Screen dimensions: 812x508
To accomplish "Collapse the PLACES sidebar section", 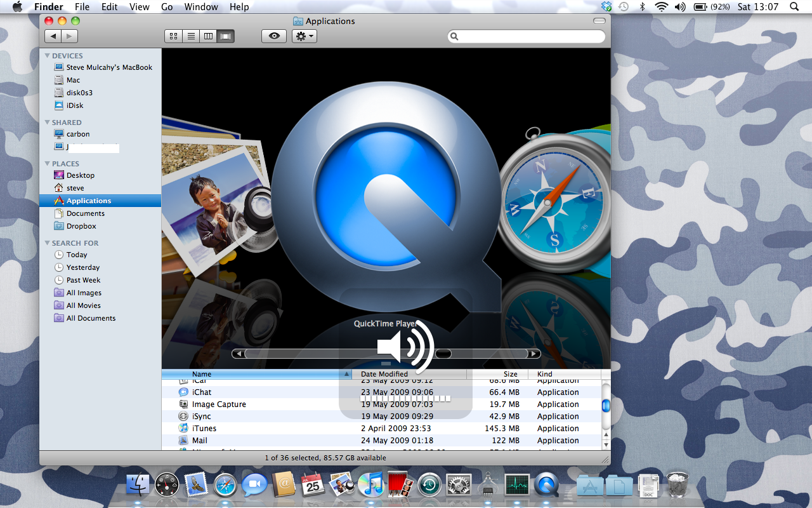I will click(47, 164).
